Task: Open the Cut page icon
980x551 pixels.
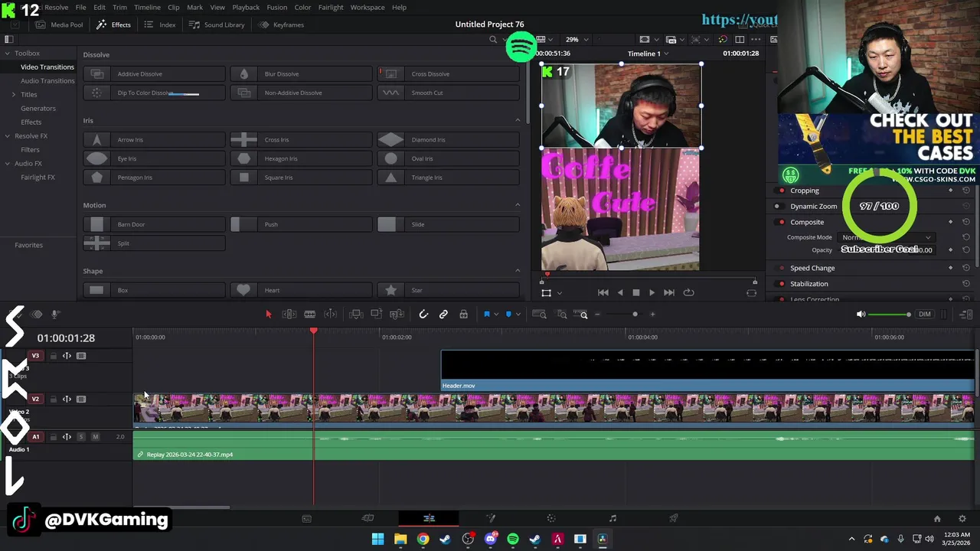Action: point(367,519)
